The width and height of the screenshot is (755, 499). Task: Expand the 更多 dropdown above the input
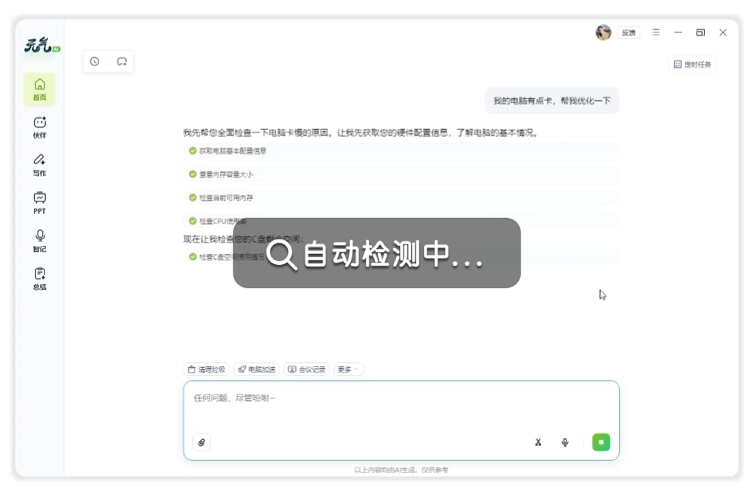click(x=348, y=369)
